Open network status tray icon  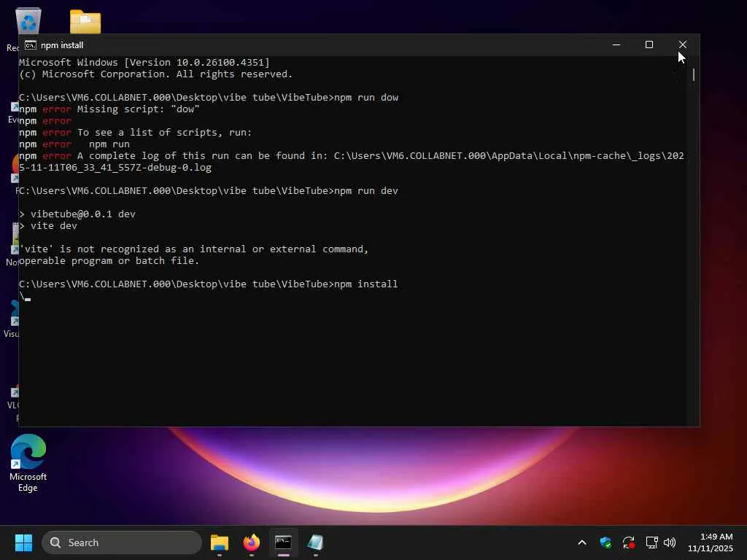click(651, 542)
